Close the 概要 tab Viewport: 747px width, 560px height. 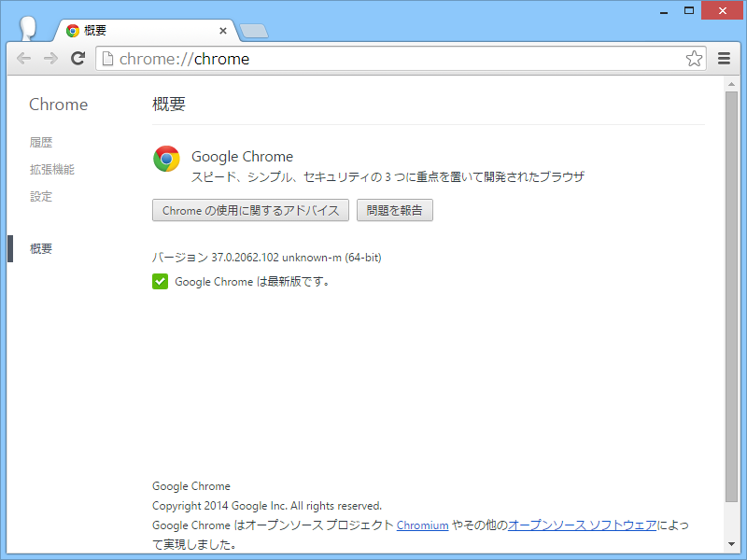click(x=223, y=30)
